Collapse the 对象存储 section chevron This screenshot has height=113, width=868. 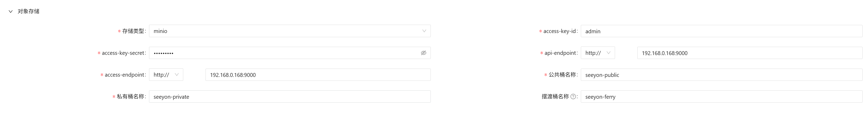10,11
